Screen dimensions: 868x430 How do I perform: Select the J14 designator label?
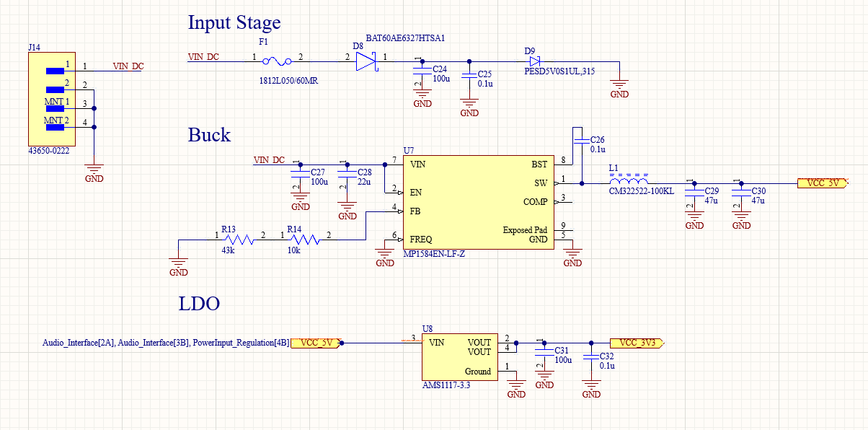35,47
